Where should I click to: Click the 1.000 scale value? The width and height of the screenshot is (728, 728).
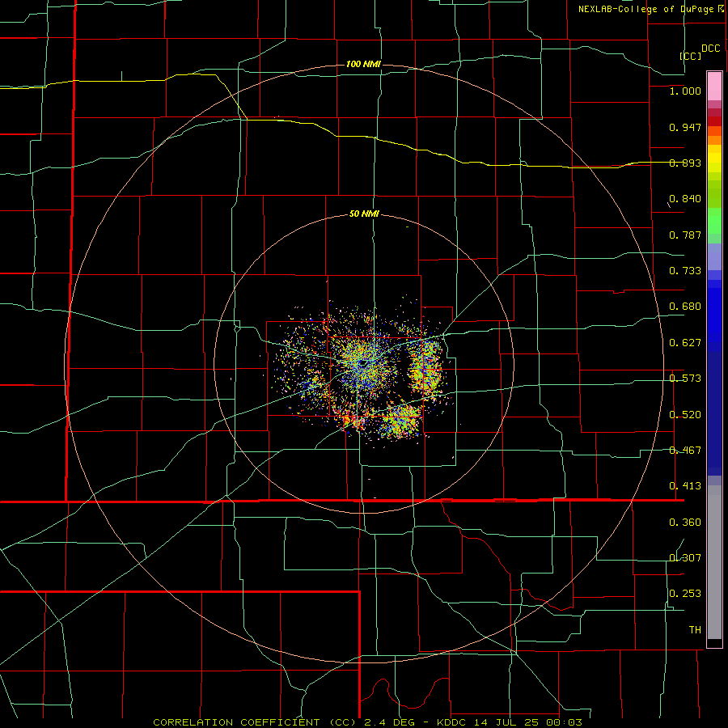(x=685, y=91)
